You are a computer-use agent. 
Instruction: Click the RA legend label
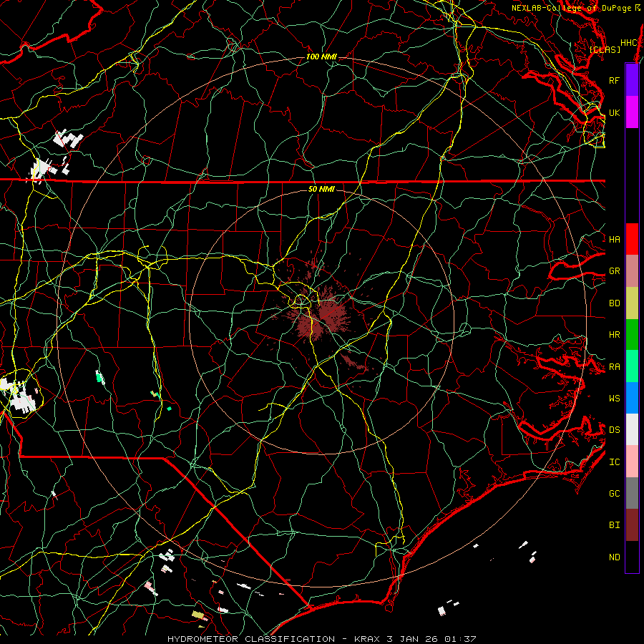pos(615,367)
